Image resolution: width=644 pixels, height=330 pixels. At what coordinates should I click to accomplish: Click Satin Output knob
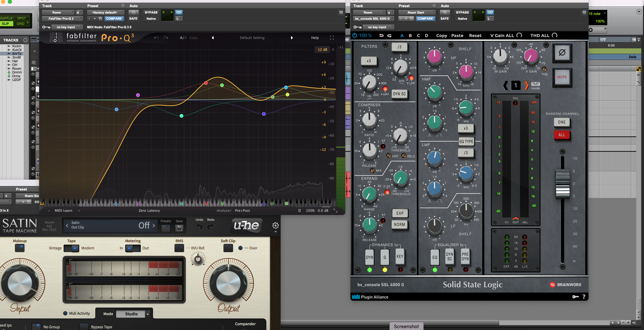228,283
